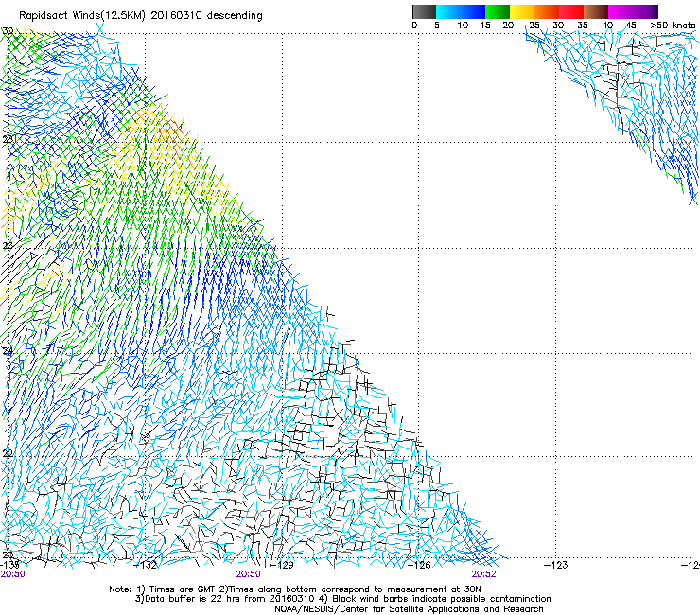
Task: Click the purple 45-50 knots legend segment
Action: 645,11
